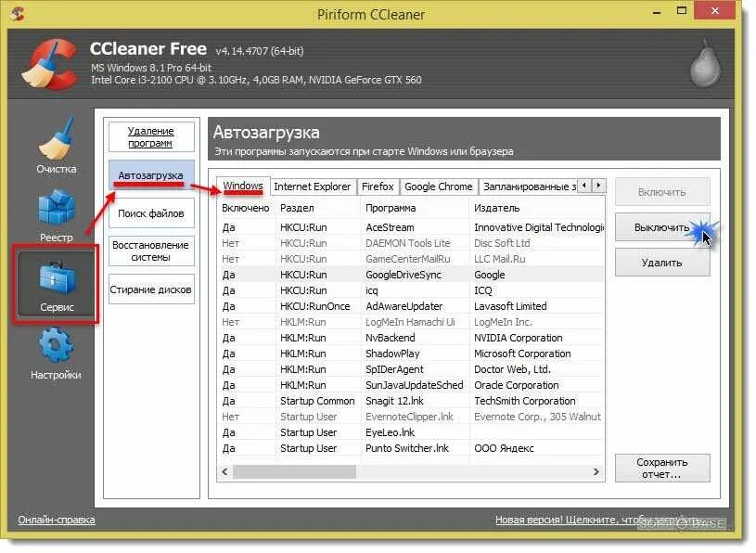Switch to the Firefox tab
The height and width of the screenshot is (553, 756).
pyautogui.click(x=378, y=186)
